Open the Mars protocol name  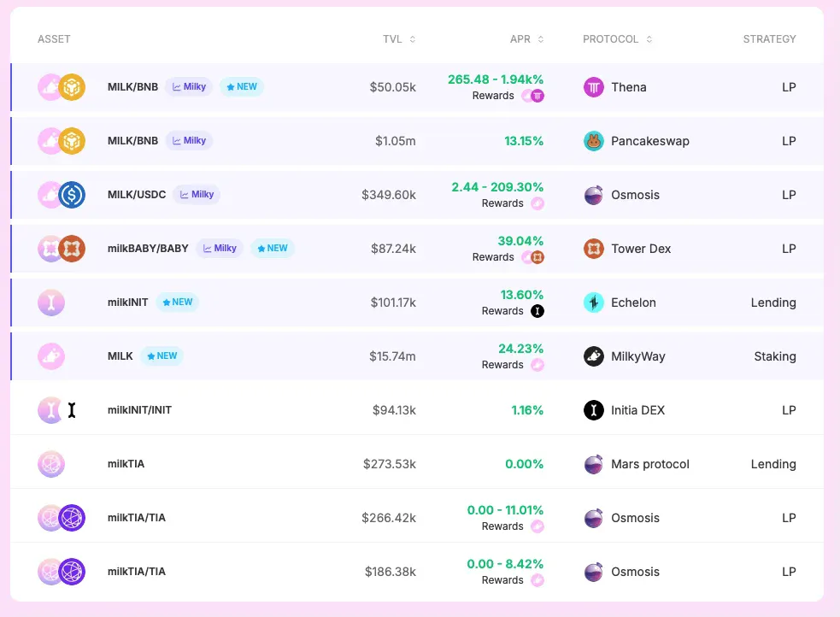point(649,464)
